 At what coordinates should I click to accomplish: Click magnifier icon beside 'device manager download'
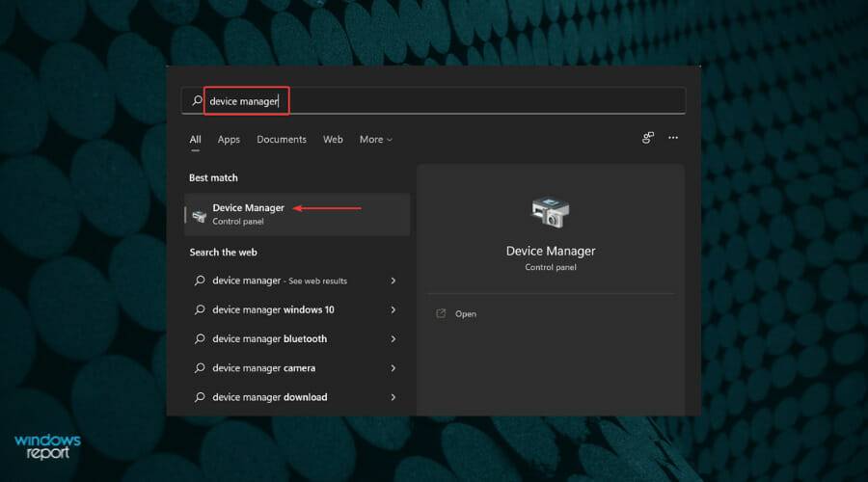pyautogui.click(x=200, y=397)
